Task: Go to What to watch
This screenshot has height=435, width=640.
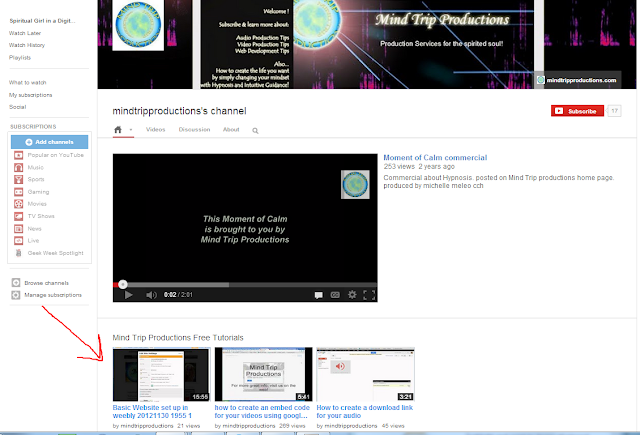Action: 28,82
